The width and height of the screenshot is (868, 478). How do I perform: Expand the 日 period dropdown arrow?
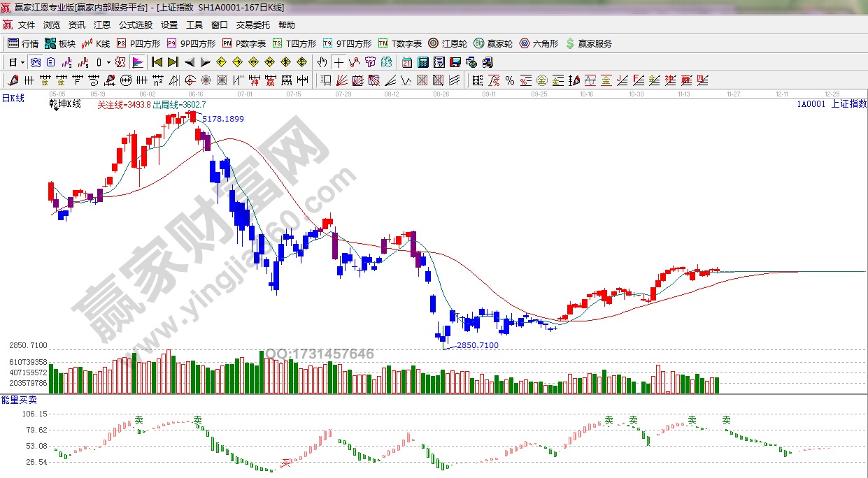(22, 62)
